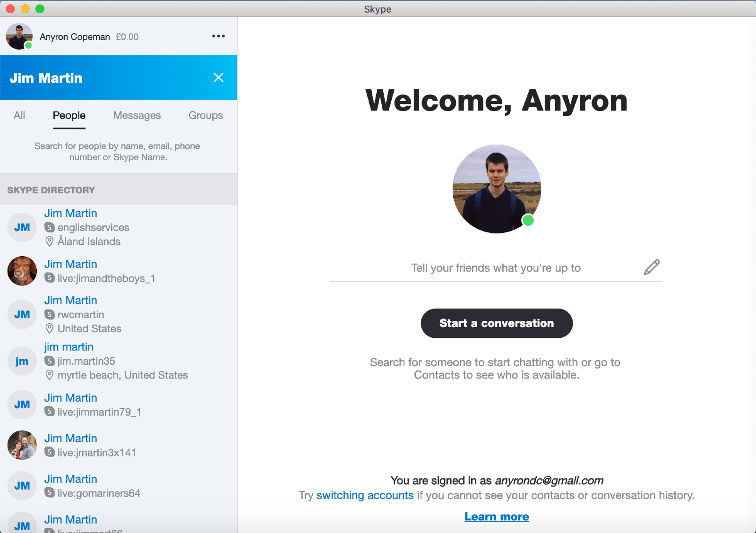This screenshot has width=756, height=533.
Task: Click the location pin beside myrtle beach
Action: coord(50,375)
